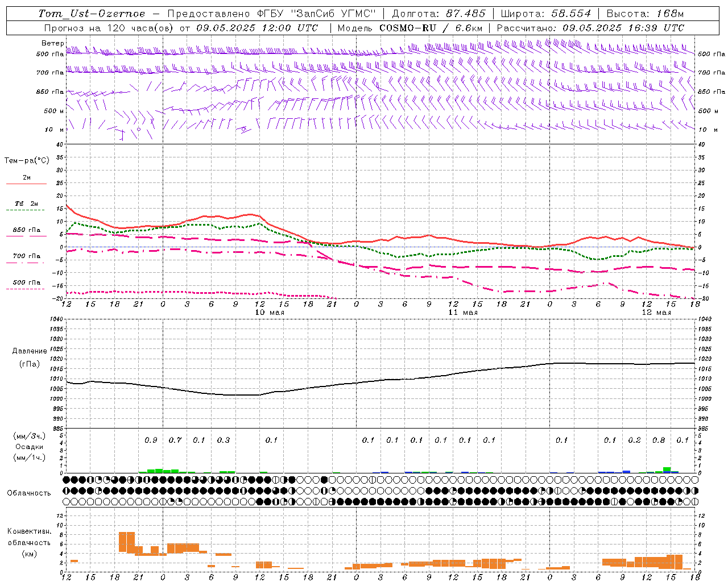Image resolution: width=728 pixels, height=582 pixels.
Task: Click the 0.2 precipitation amount value
Action: (634, 440)
